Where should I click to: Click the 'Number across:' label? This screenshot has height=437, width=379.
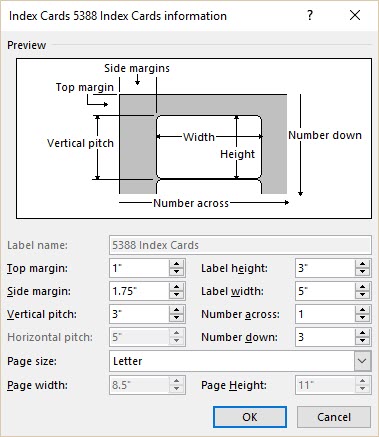pos(240,314)
